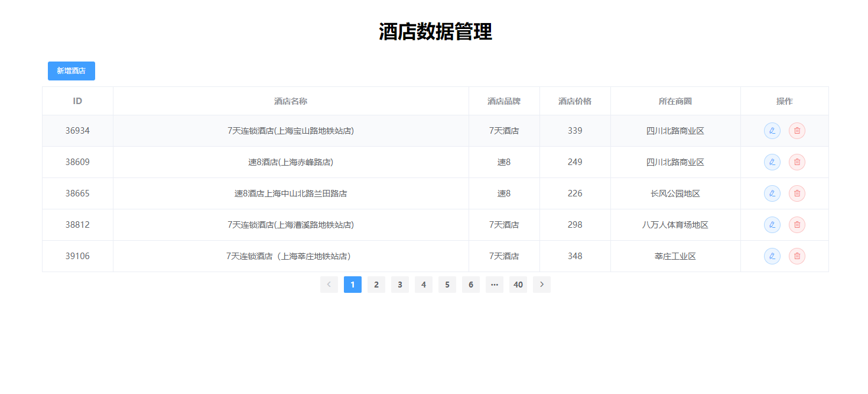Select the ID cell 38812

click(77, 225)
